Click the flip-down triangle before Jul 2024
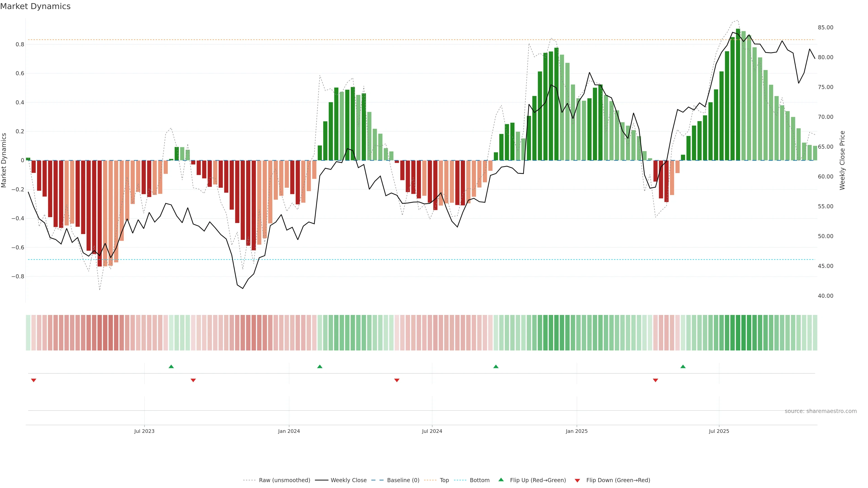This screenshot has width=868, height=488. coord(397,380)
